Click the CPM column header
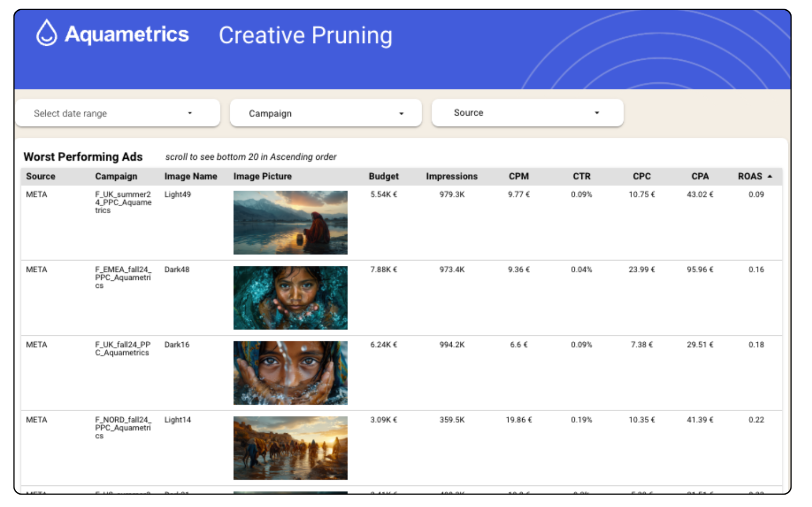Screen dimensions: 812x507 click(x=518, y=177)
